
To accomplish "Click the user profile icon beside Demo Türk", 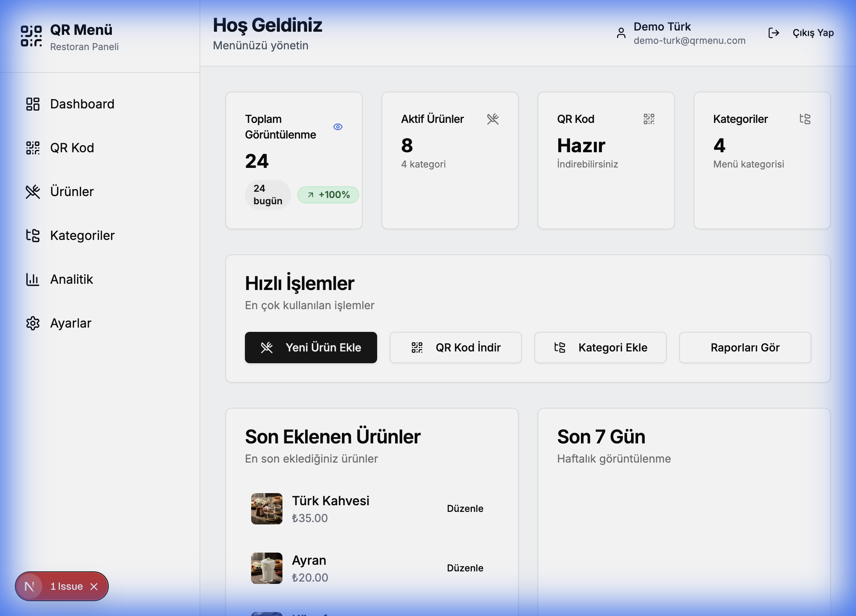I will (621, 32).
